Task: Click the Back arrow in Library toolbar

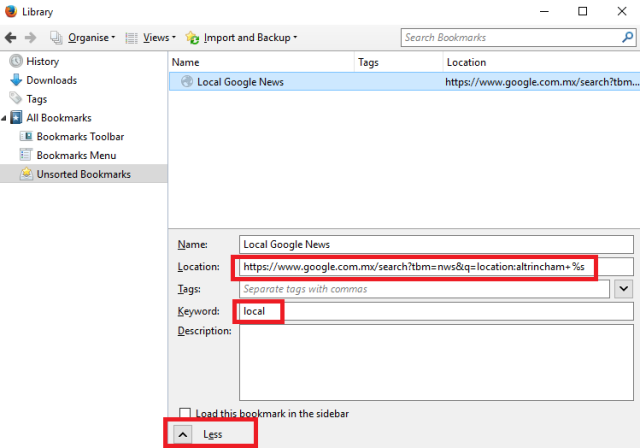Action: point(11,38)
